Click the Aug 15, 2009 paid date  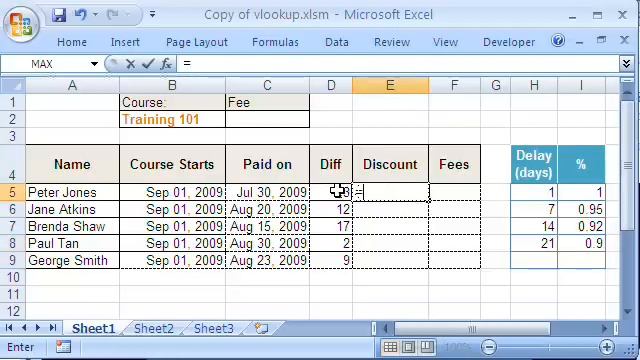pyautogui.click(x=267, y=227)
